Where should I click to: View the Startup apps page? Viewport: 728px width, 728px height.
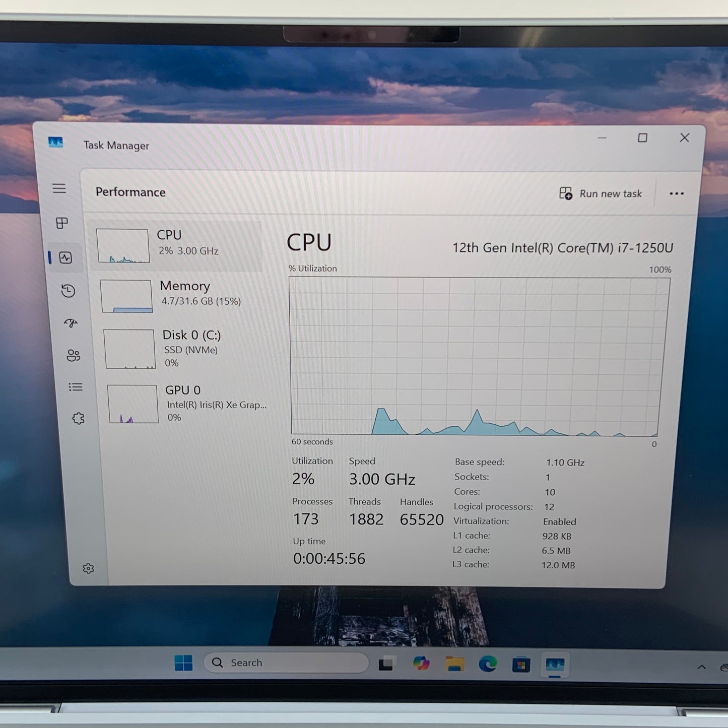pyautogui.click(x=71, y=324)
